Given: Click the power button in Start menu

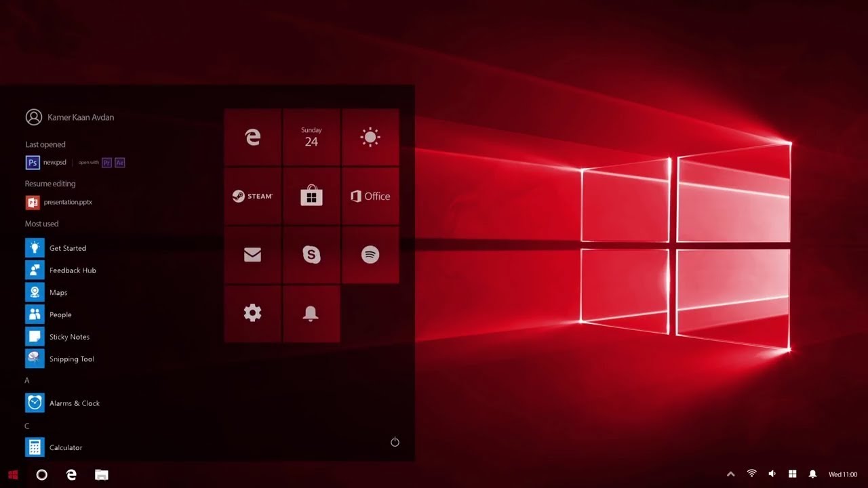Looking at the screenshot, I should pos(395,442).
